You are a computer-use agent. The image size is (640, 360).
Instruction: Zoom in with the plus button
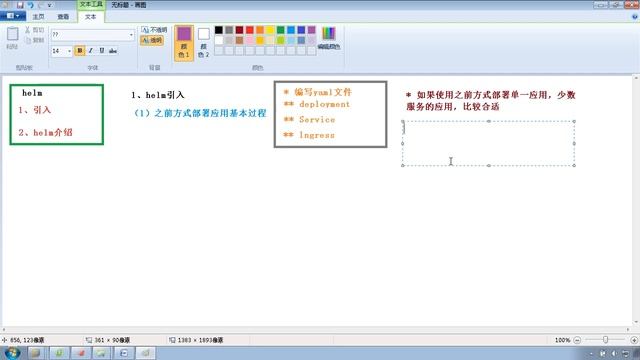(634, 340)
